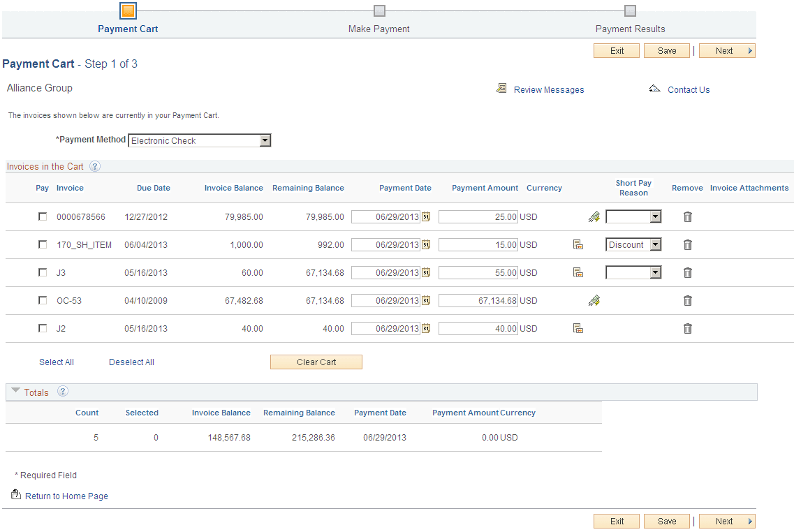Open calendar picker for invoice J2 payment date
Viewport: 794px width, 532px height.
click(425, 328)
